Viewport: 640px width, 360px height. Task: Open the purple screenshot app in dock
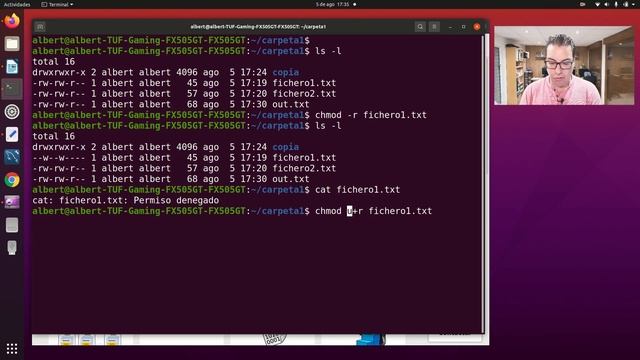pos(12,202)
